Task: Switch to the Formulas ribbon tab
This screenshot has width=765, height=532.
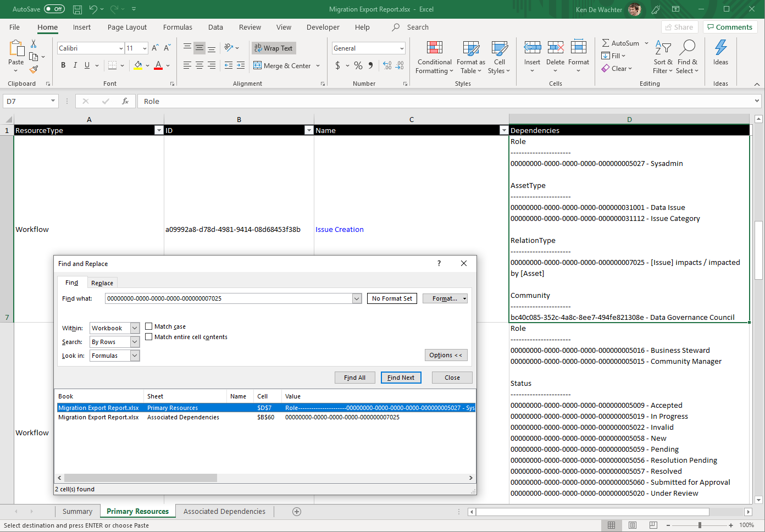Action: pos(178,27)
